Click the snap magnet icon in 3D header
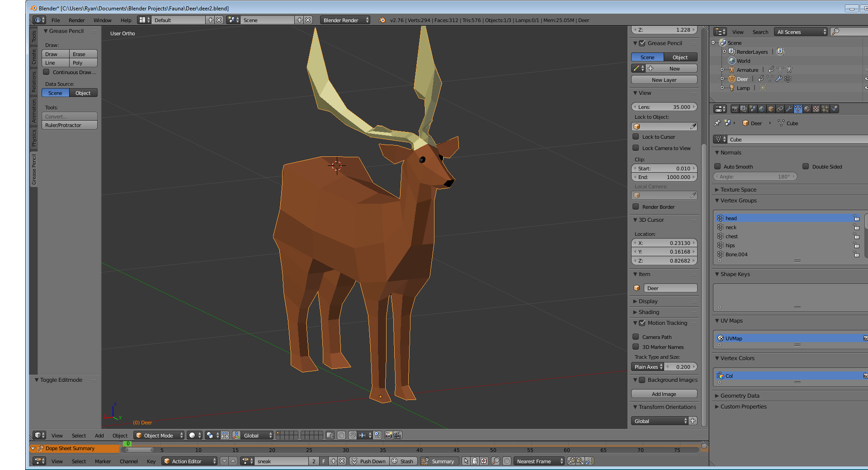 353,435
